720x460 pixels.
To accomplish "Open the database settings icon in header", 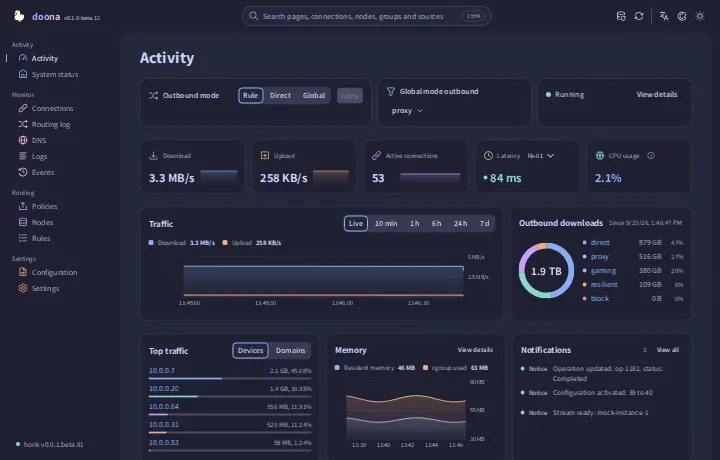I will click(621, 16).
